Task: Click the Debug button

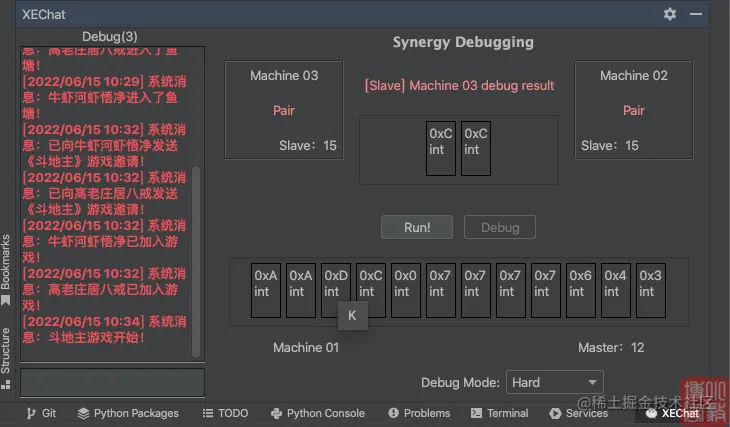Action: 500,227
